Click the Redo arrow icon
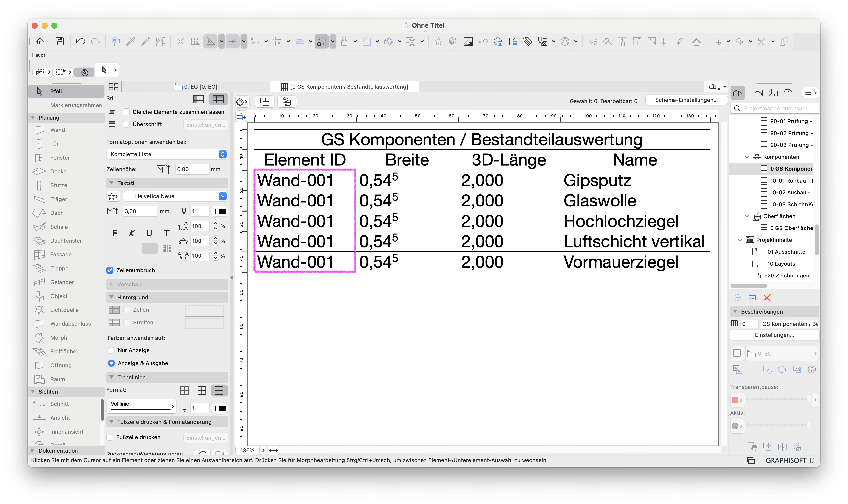 pyautogui.click(x=96, y=42)
